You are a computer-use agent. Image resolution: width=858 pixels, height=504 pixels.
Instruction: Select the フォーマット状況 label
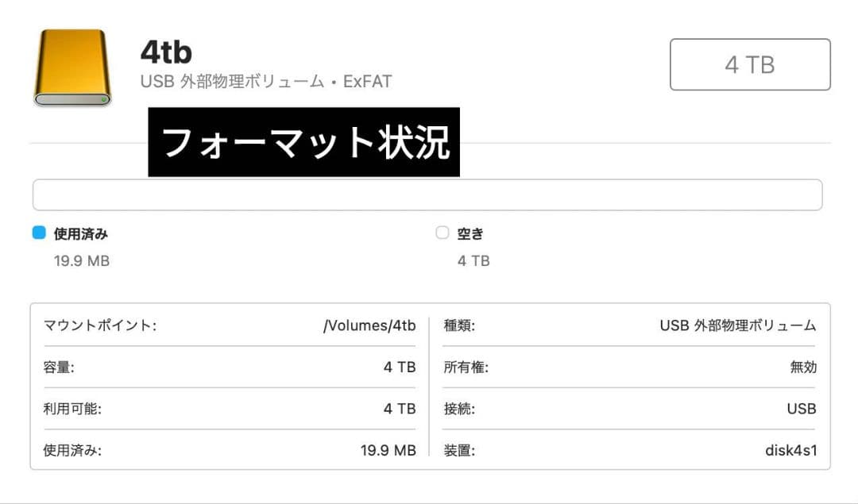(306, 144)
